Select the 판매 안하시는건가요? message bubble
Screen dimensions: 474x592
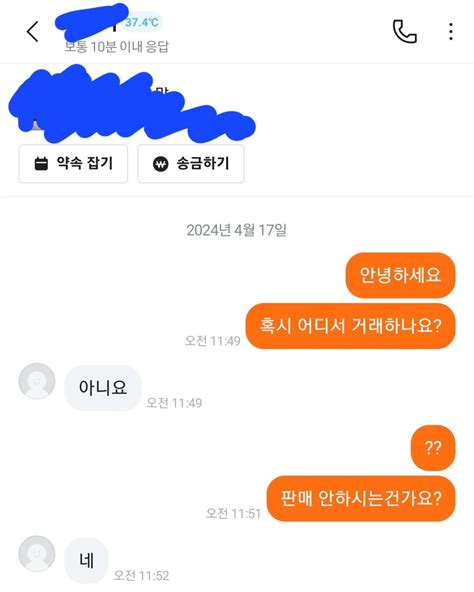point(361,499)
